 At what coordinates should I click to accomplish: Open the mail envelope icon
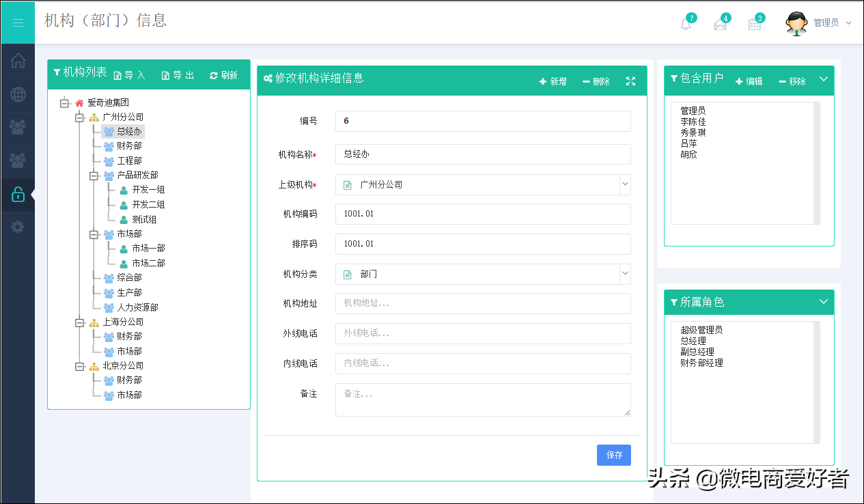pos(720,24)
